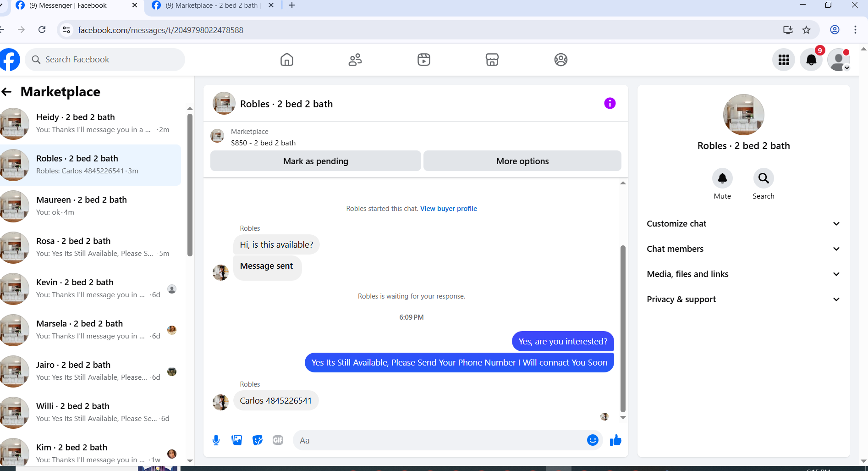
Task: Open Heidy · 2 bed 2 bath conversation
Action: click(x=90, y=124)
